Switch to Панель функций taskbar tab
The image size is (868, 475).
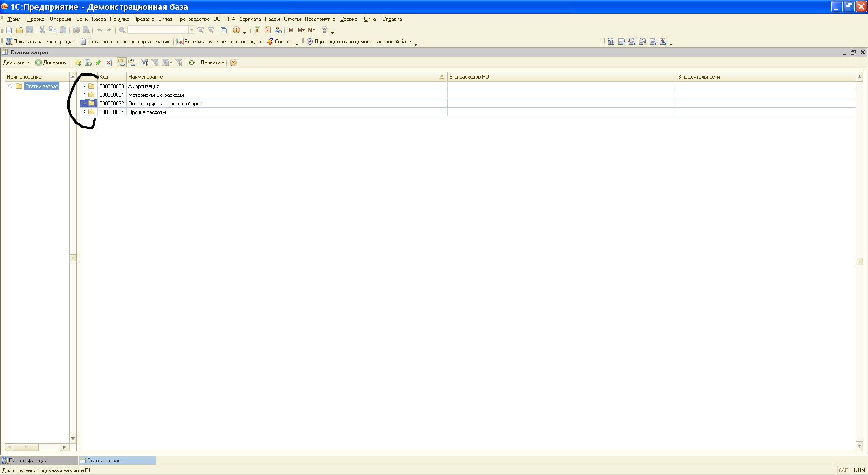(28, 461)
